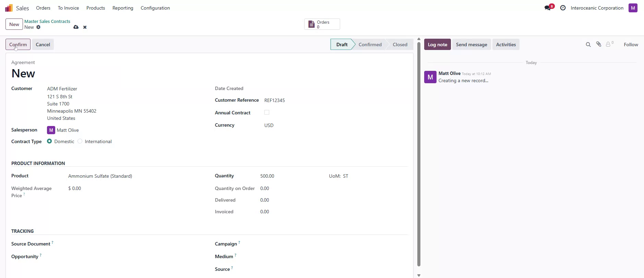The image size is (644, 278).
Task: Click the scrollbar down arrow
Action: [419, 275]
